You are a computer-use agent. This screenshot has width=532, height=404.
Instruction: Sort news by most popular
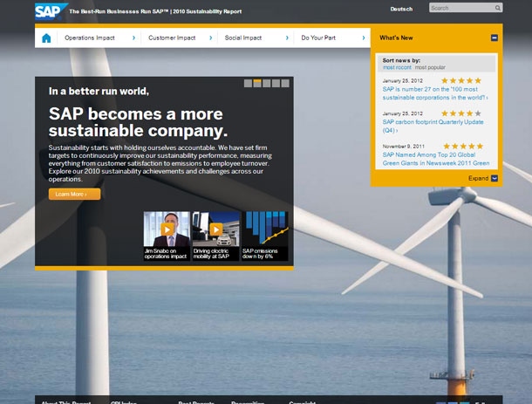coord(430,67)
